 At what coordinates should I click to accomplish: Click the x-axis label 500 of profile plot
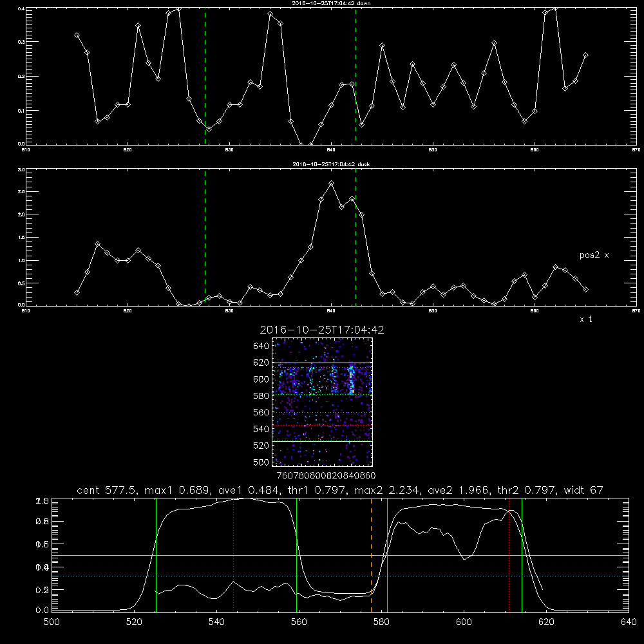(x=52, y=622)
